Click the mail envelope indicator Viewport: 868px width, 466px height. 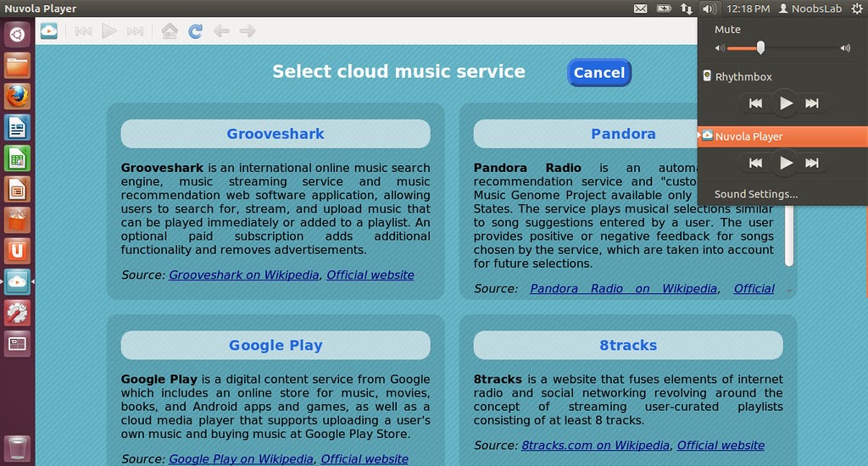coord(641,8)
